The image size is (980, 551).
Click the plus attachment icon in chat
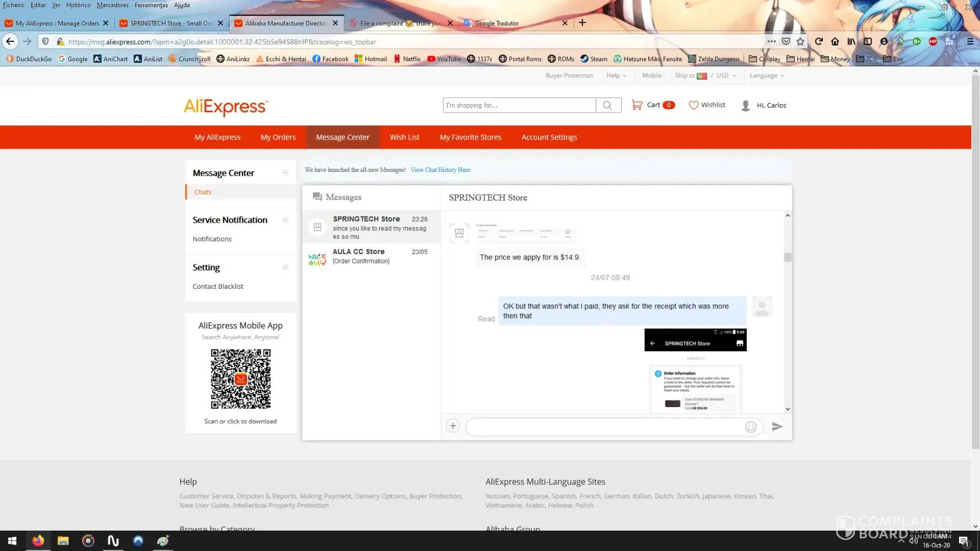coord(453,426)
